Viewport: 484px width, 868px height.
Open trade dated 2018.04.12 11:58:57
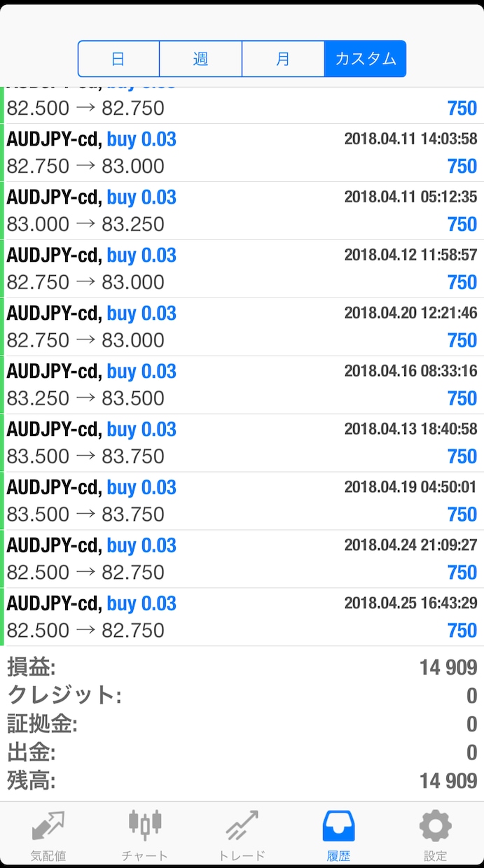click(x=242, y=269)
